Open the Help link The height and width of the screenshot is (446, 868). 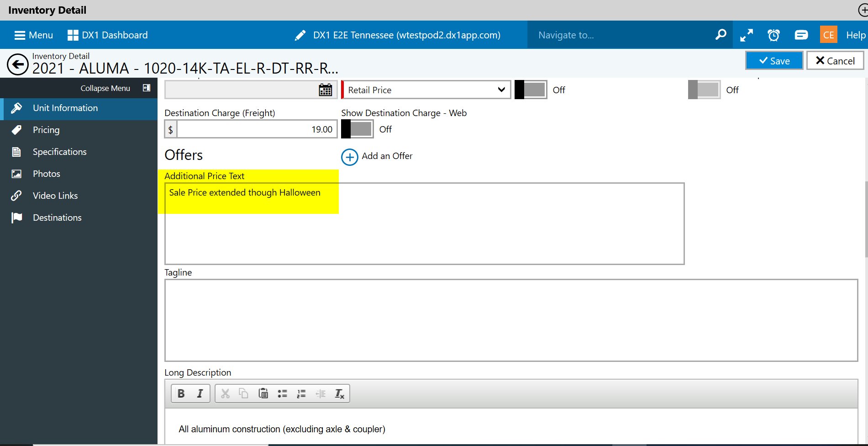click(x=856, y=35)
